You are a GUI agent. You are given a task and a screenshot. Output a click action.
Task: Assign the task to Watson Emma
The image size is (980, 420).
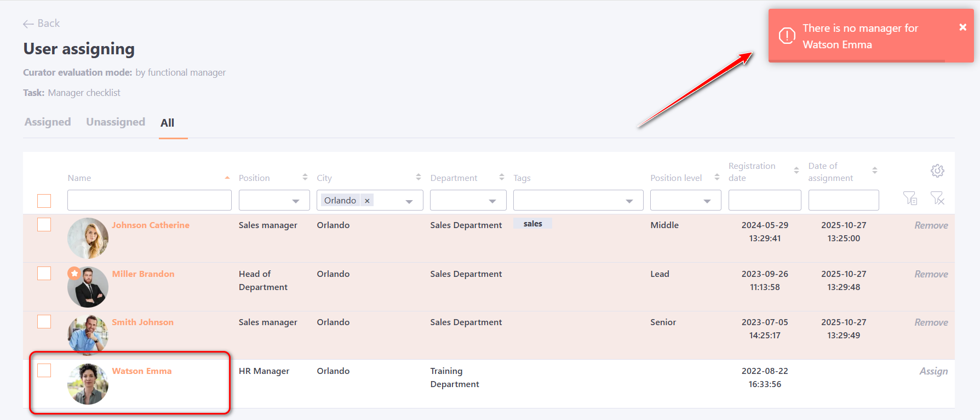[x=933, y=371]
